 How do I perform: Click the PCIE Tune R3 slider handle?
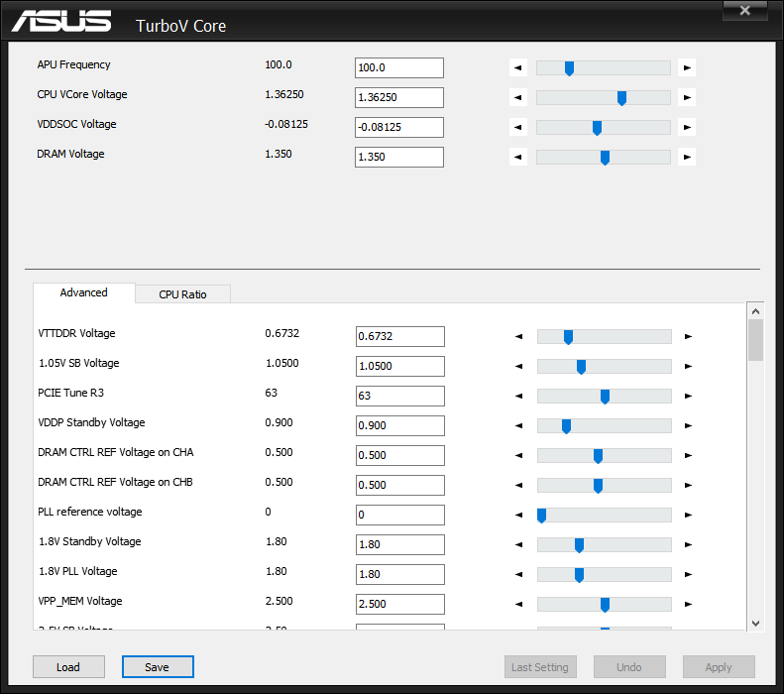605,397
